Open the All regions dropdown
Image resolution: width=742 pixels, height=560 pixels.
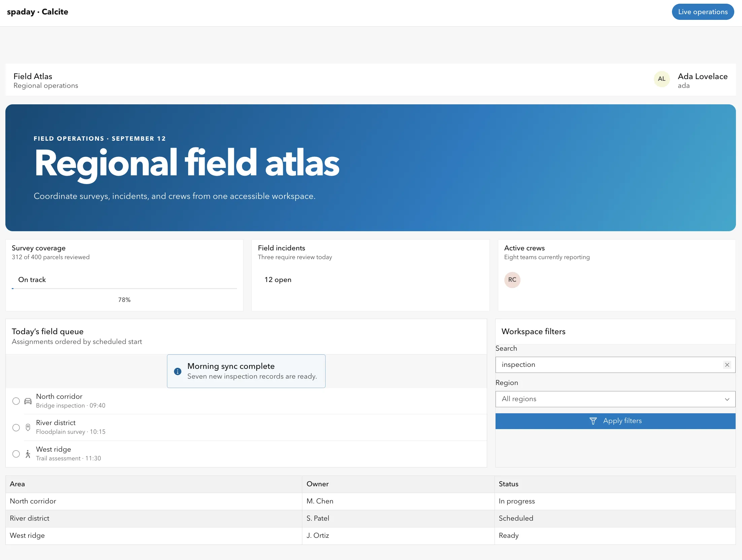tap(615, 399)
